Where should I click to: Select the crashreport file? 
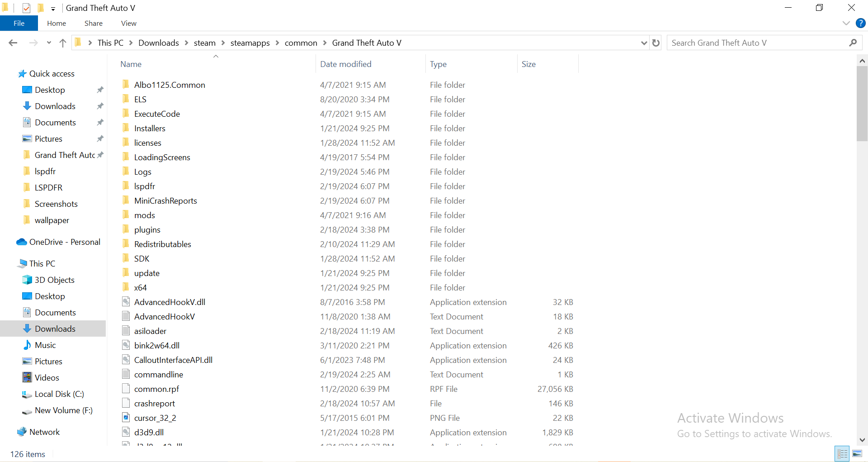coord(154,403)
